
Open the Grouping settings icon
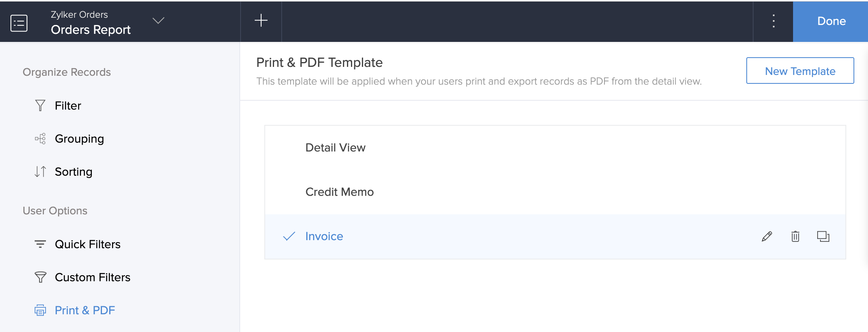coord(39,138)
